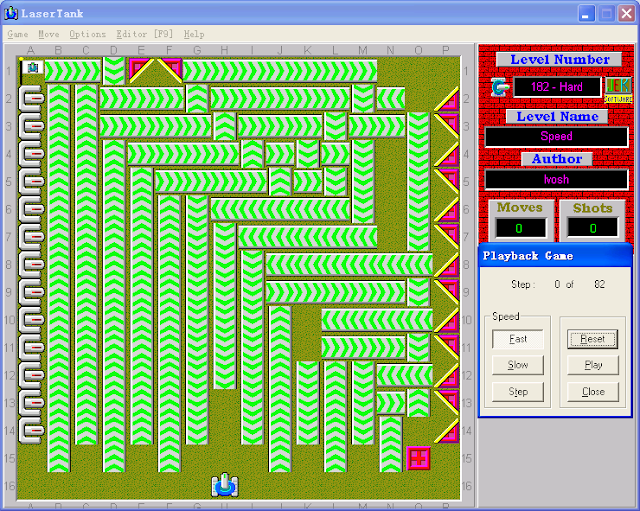
Task: Click the 'Playback Game' dialog title bar
Action: pyautogui.click(x=555, y=256)
